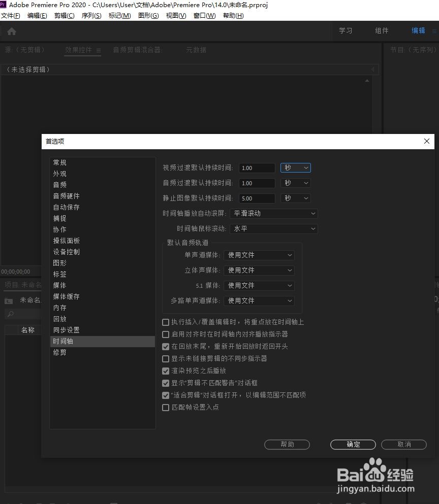Screen dimensions: 439x504
Task: Select 修剪 preferences category
Action: point(102,352)
